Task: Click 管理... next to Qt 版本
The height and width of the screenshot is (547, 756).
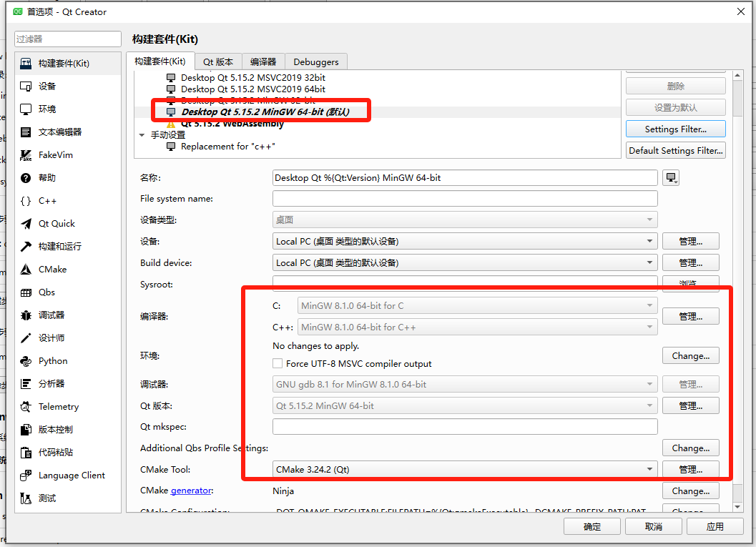Action: click(691, 406)
